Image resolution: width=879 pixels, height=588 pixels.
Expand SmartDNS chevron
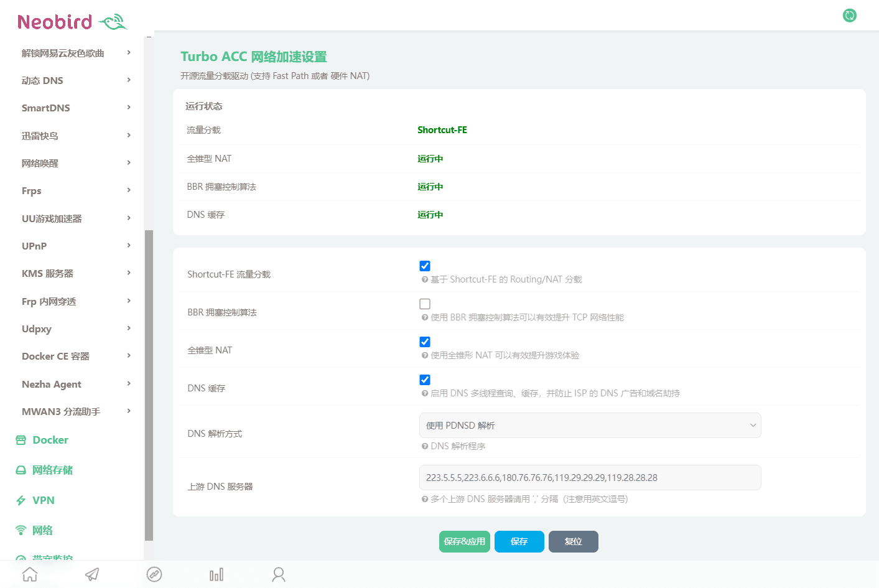click(129, 107)
